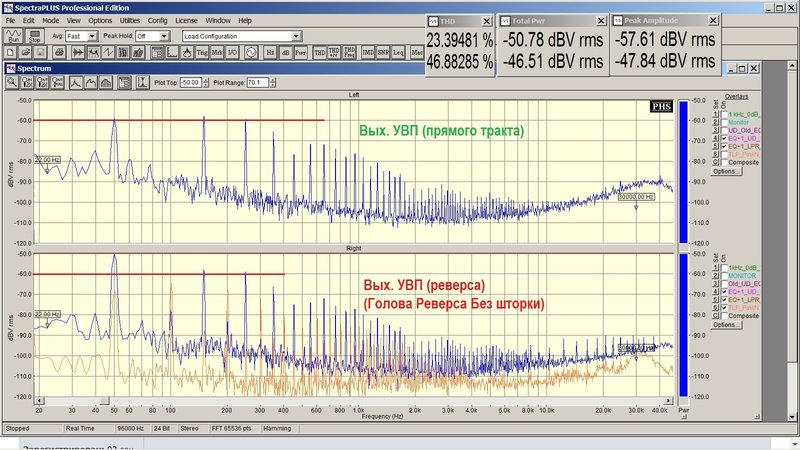800x450 pixels.
Task: Click the Run analyzer button
Action: (14, 36)
